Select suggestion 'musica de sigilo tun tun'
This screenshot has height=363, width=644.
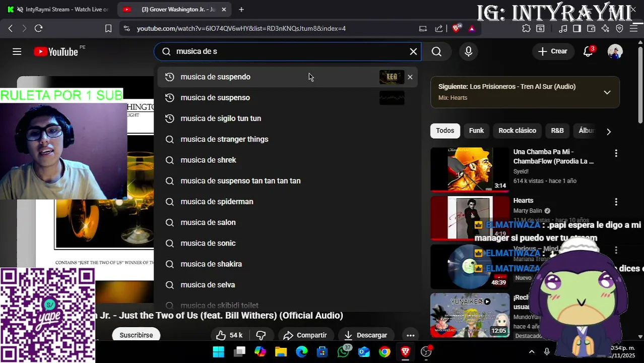[287, 118]
